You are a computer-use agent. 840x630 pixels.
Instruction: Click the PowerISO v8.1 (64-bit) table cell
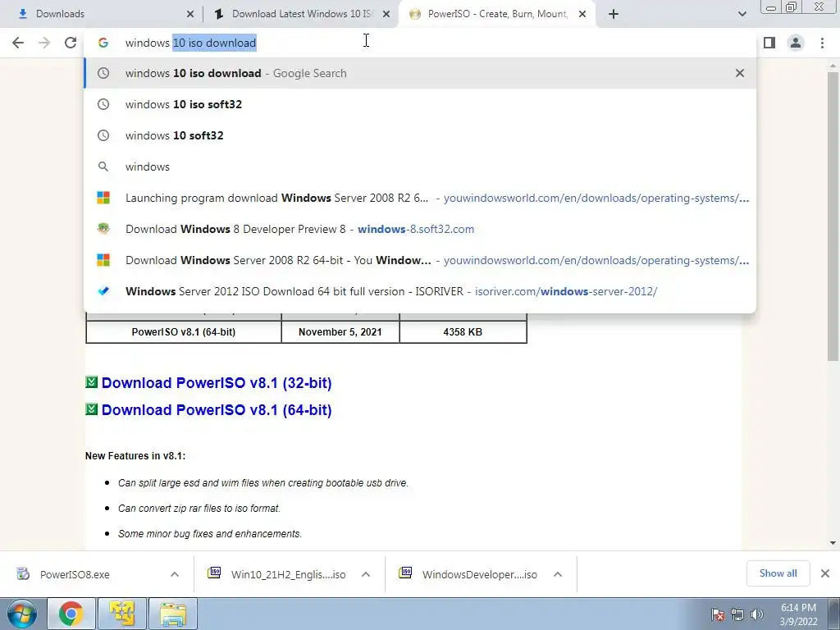(184, 332)
